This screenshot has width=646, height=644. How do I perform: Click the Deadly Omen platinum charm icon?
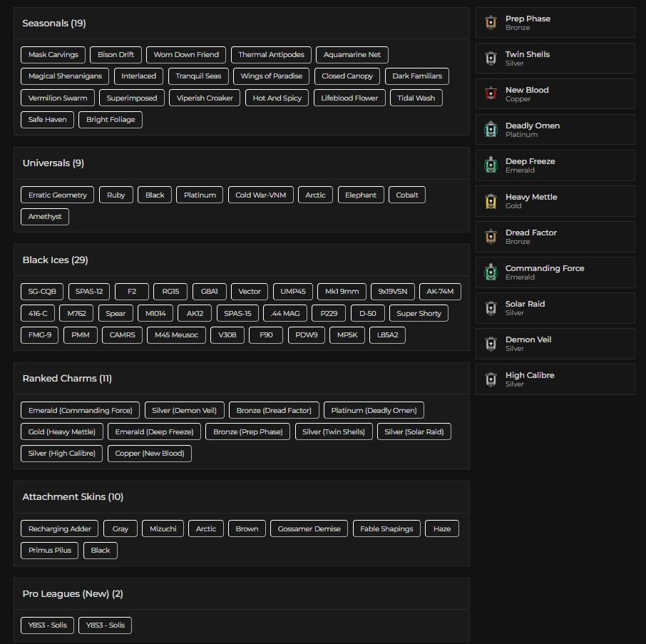coord(491,129)
